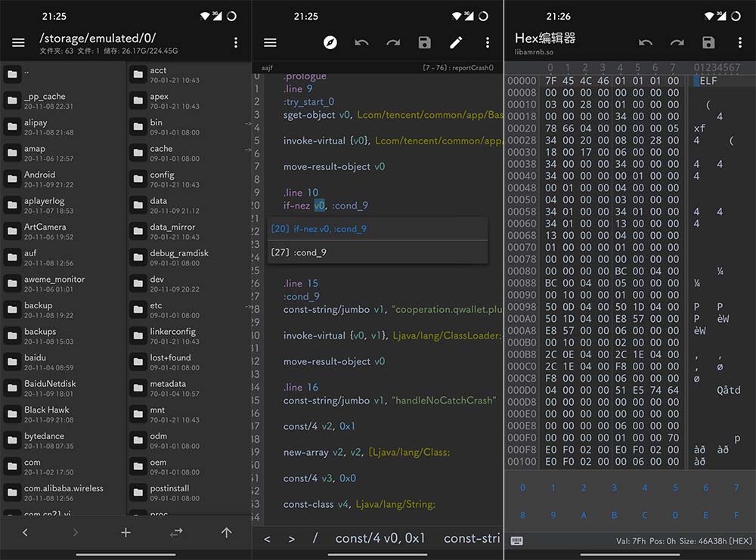Undo the last change in code editor
Image resolution: width=756 pixels, height=560 pixels.
coord(362,43)
